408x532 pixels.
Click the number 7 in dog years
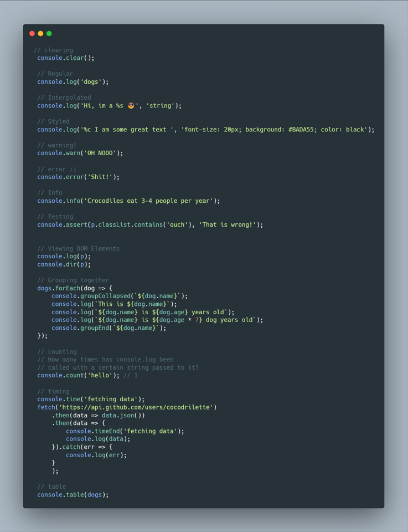click(197, 320)
